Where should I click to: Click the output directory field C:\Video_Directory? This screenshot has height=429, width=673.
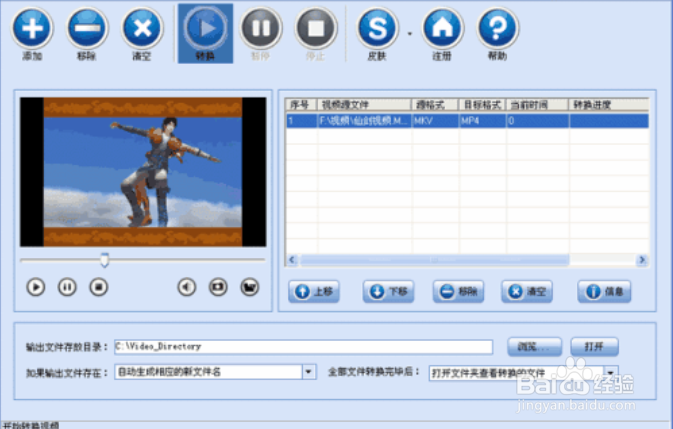pyautogui.click(x=303, y=347)
